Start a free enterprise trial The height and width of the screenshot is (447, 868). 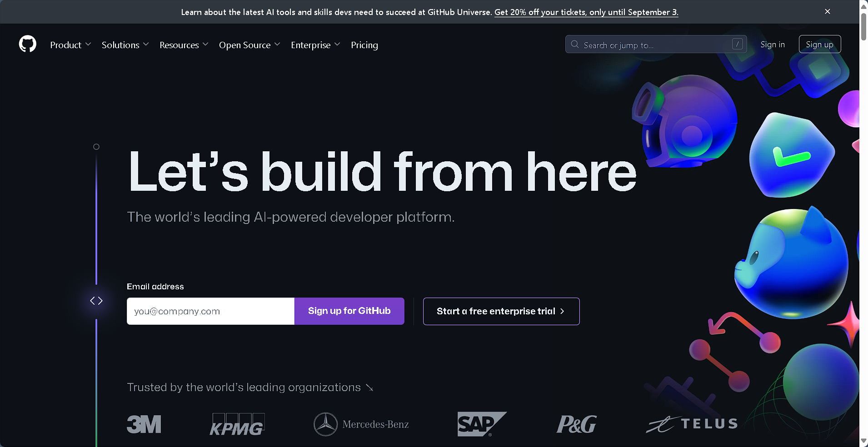click(x=501, y=311)
